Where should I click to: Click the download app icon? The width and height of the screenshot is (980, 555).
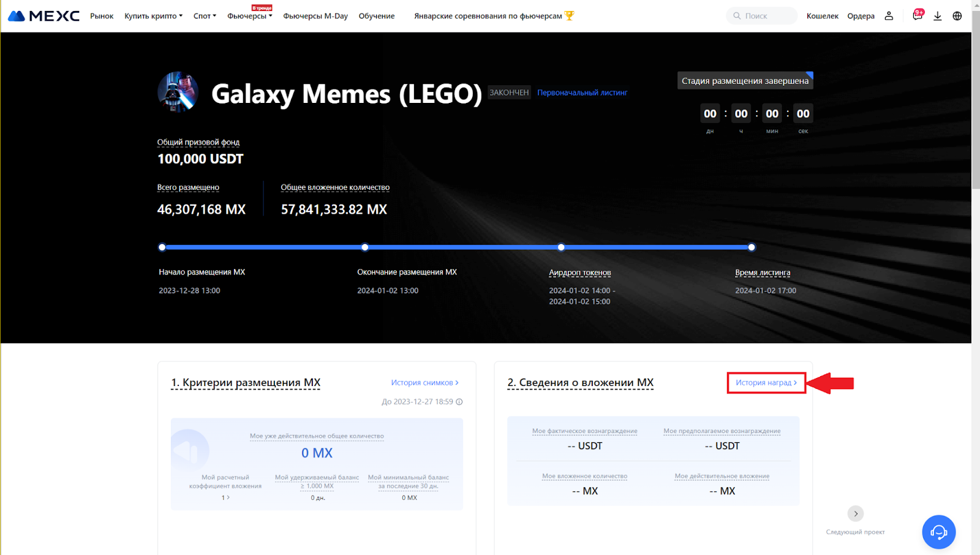point(937,16)
